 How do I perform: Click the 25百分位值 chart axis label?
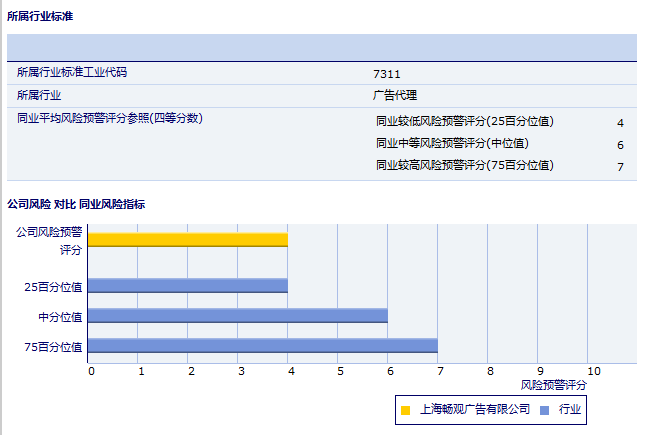tap(53, 287)
